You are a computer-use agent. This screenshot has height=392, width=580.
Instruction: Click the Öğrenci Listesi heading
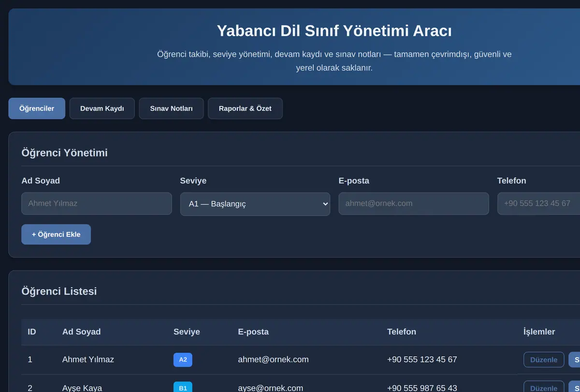pos(59,291)
